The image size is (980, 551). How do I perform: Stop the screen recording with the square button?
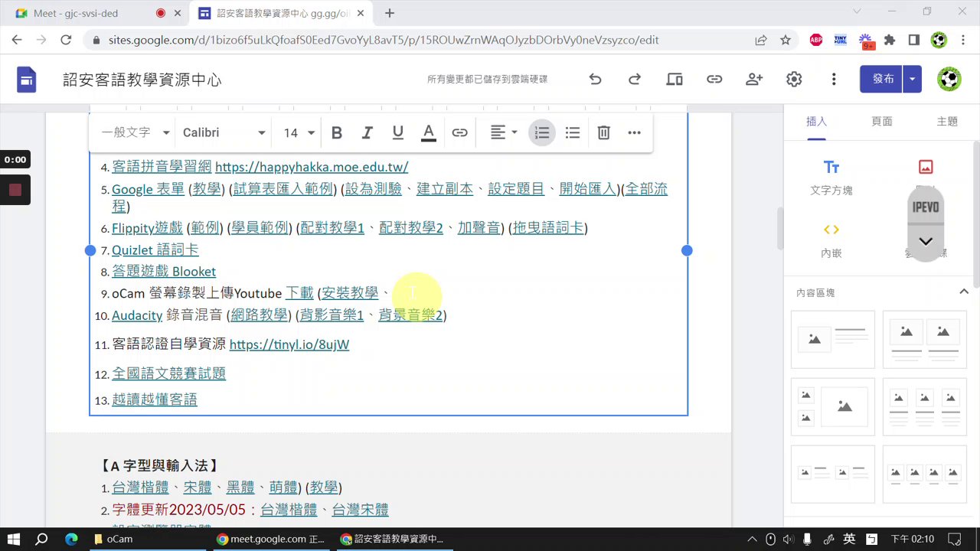(15, 190)
